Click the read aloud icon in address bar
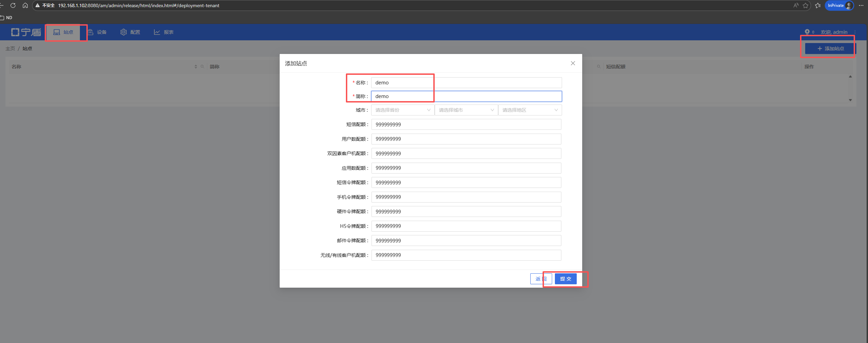Viewport: 868px width, 343px height. [796, 5]
